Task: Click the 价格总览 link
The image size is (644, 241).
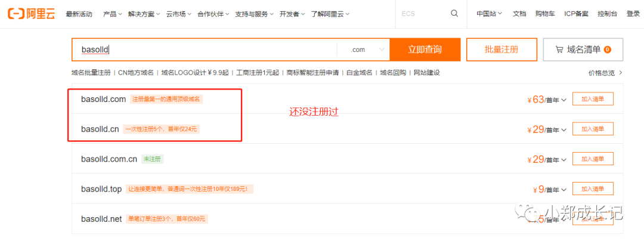Action: [x=605, y=73]
